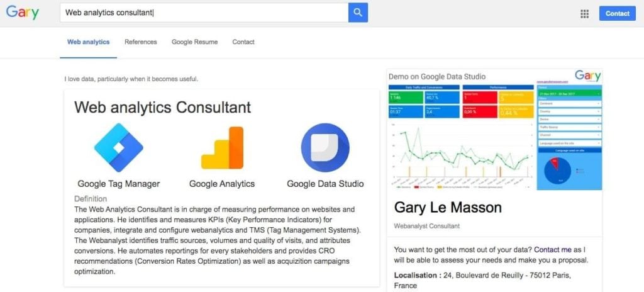Click the Gary logo on dashboard preview
This screenshot has width=644, height=292.
(x=587, y=76)
